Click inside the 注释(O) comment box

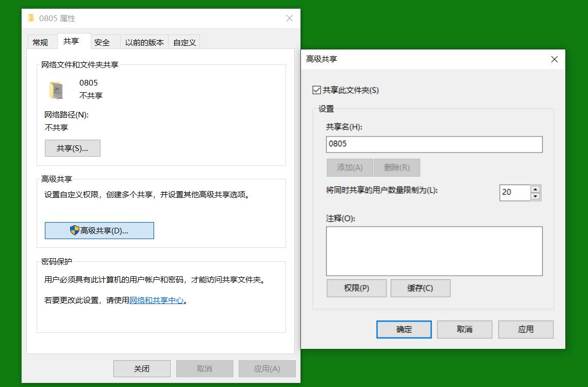tap(434, 251)
